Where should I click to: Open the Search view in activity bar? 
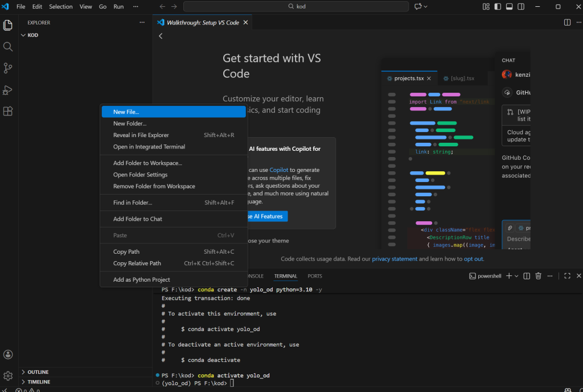pos(8,47)
